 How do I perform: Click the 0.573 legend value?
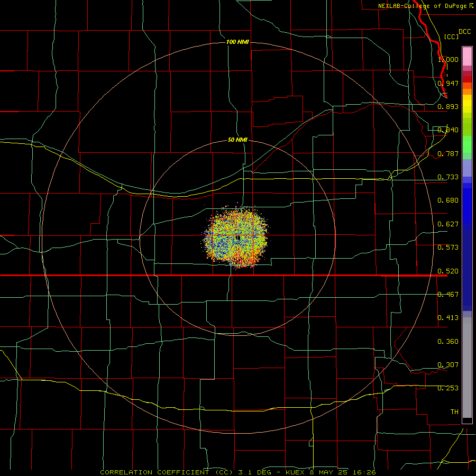(448, 248)
